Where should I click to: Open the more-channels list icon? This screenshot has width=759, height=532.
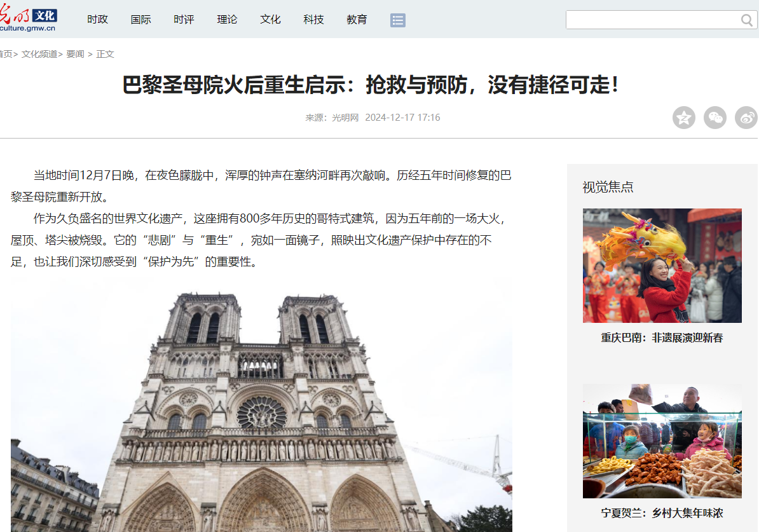pyautogui.click(x=397, y=20)
